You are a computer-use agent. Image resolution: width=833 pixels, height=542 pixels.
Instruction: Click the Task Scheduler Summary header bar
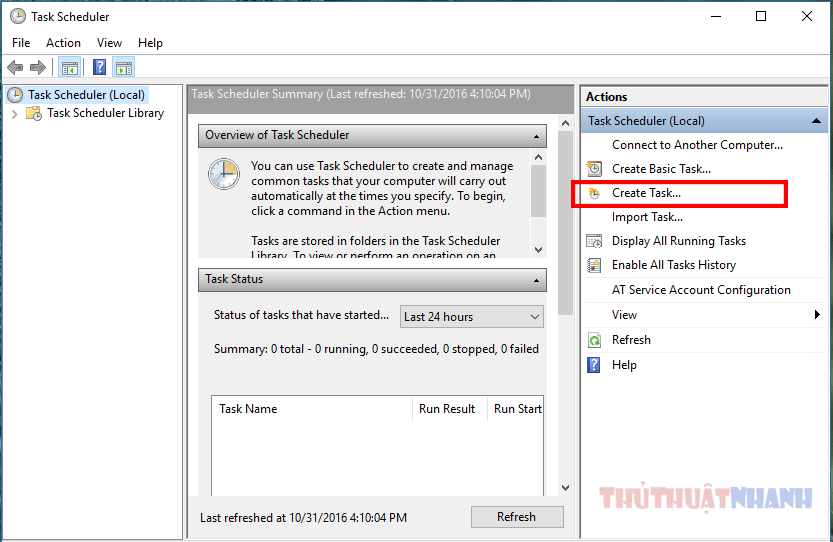click(x=380, y=98)
